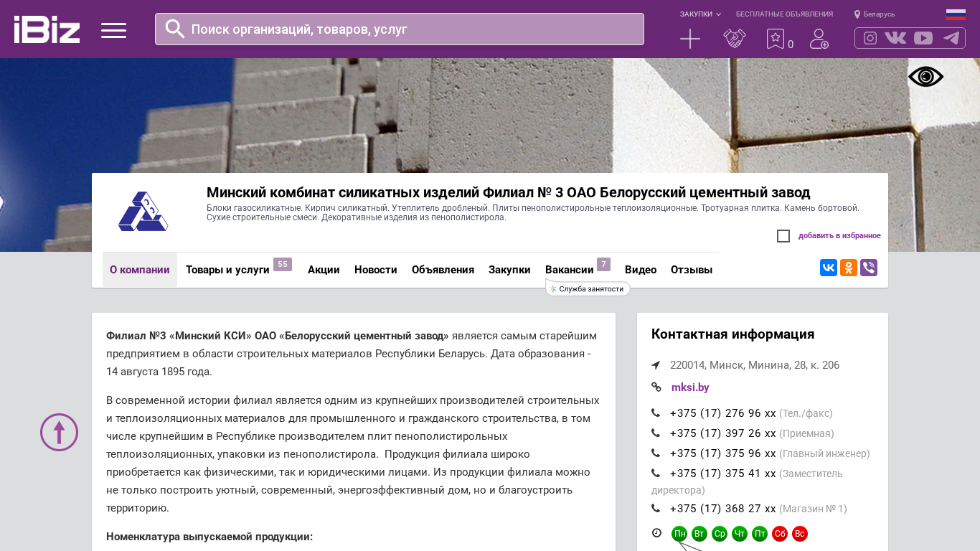980x551 pixels.
Task: Visit the mksi.by website link
Action: 690,387
